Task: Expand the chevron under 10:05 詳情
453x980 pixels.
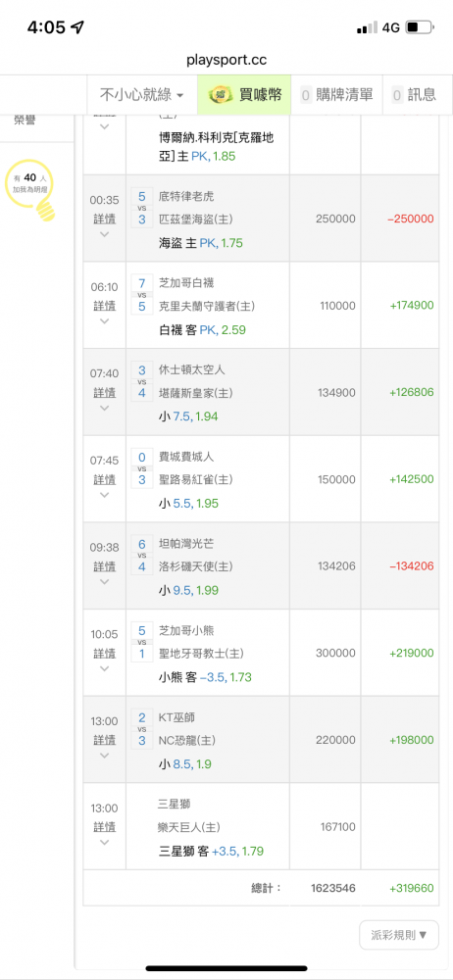Action: click(105, 668)
